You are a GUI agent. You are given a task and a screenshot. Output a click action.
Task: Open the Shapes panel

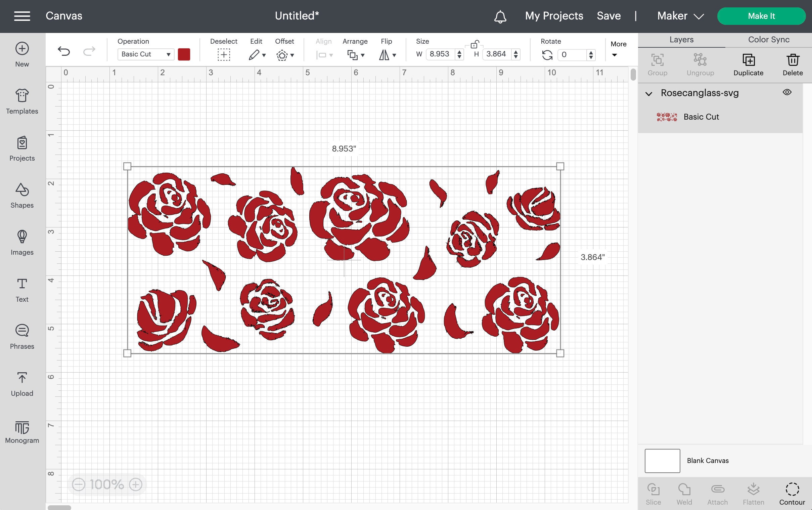(x=22, y=196)
